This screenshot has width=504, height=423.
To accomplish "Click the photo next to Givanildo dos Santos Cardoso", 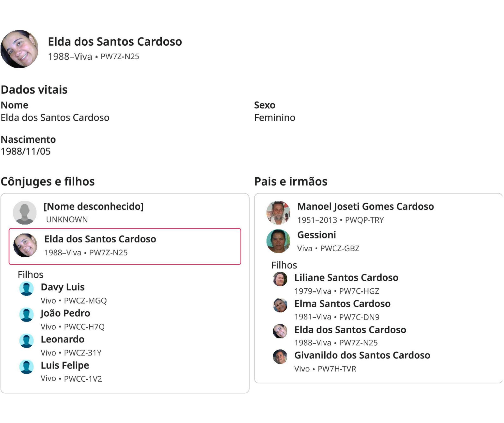I will [280, 356].
